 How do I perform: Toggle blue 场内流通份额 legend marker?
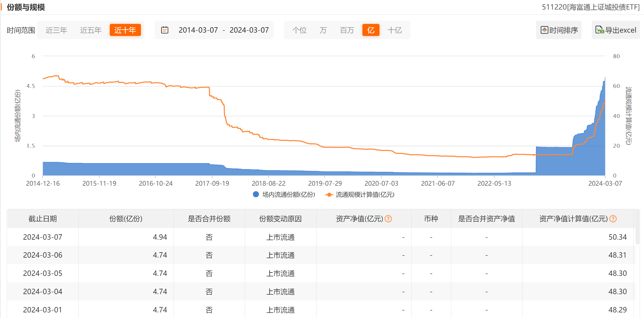point(256,194)
